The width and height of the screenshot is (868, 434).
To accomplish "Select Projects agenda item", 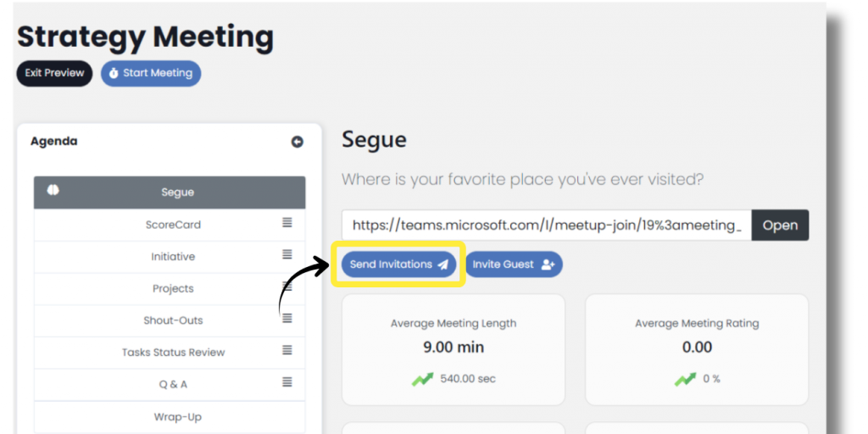I will tap(173, 289).
